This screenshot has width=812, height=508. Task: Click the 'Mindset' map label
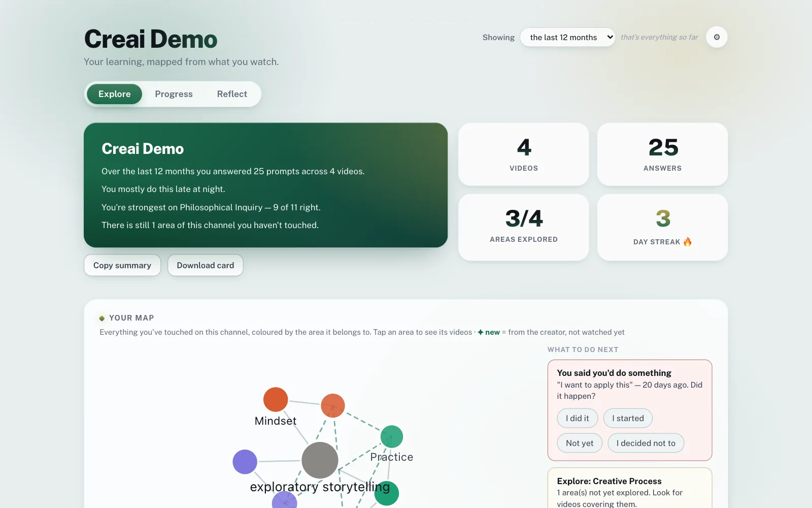coord(276,421)
